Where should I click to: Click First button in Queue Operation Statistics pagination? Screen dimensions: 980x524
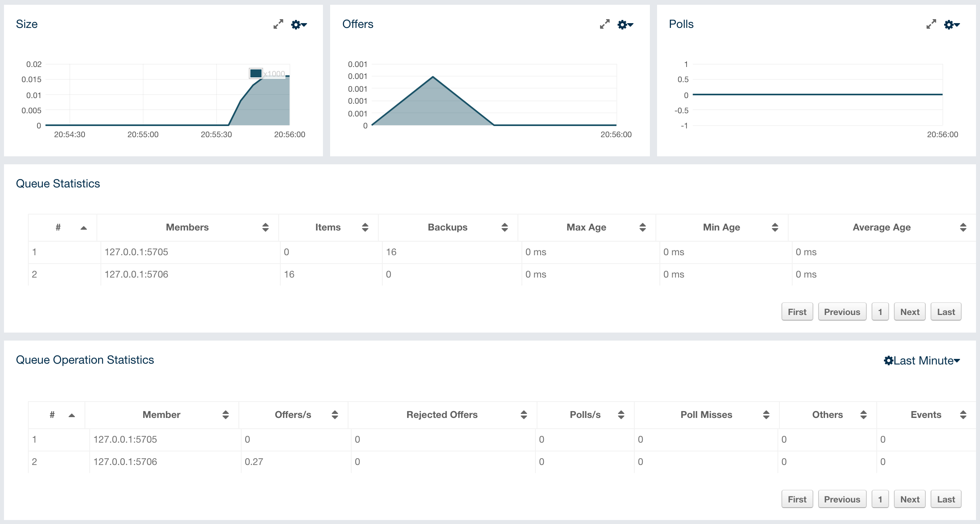coord(797,499)
